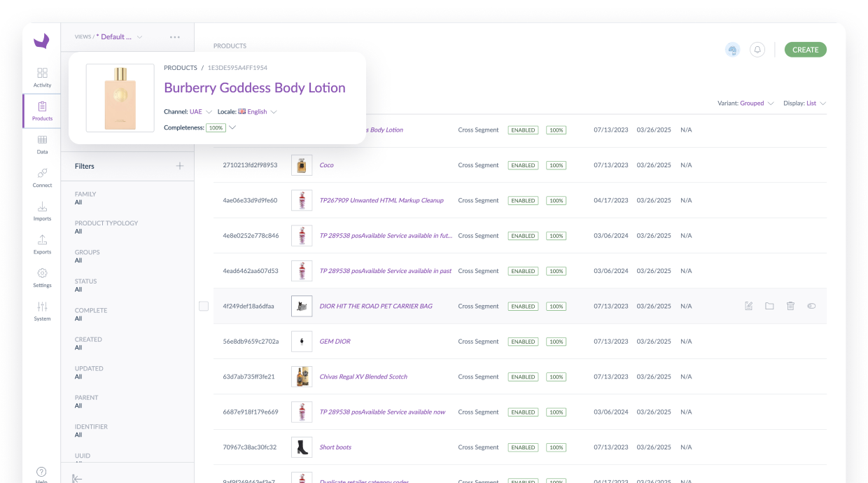This screenshot has width=868, height=483.
Task: Click the Coco perfume thumbnail
Action: (302, 165)
